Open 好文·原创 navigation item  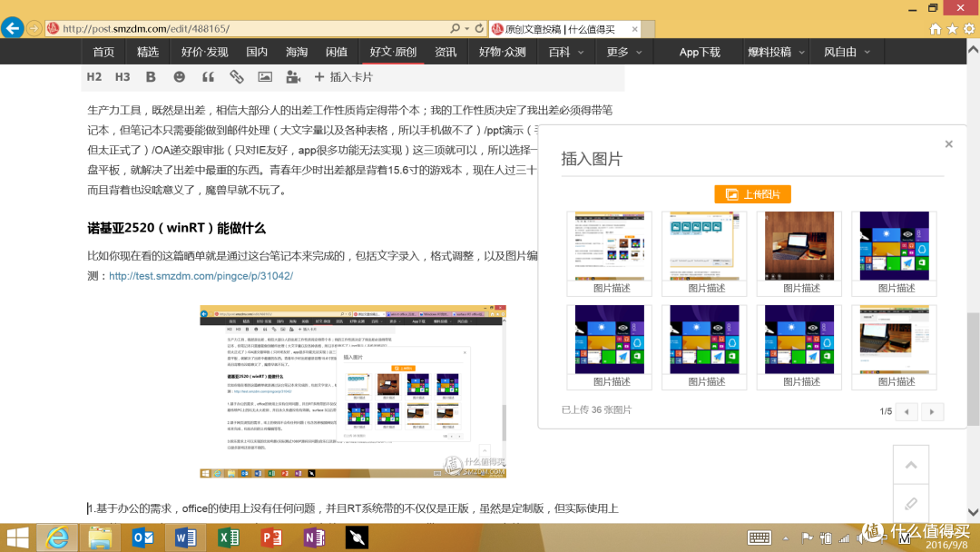pyautogui.click(x=393, y=52)
